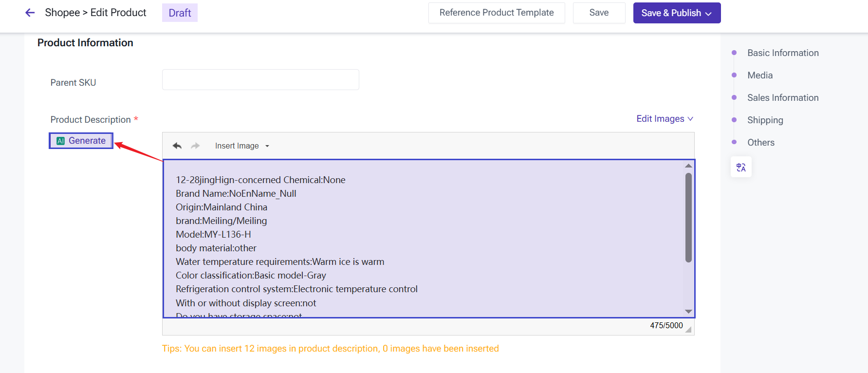This screenshot has height=373, width=868.
Task: Navigate to the Media section
Action: click(760, 75)
